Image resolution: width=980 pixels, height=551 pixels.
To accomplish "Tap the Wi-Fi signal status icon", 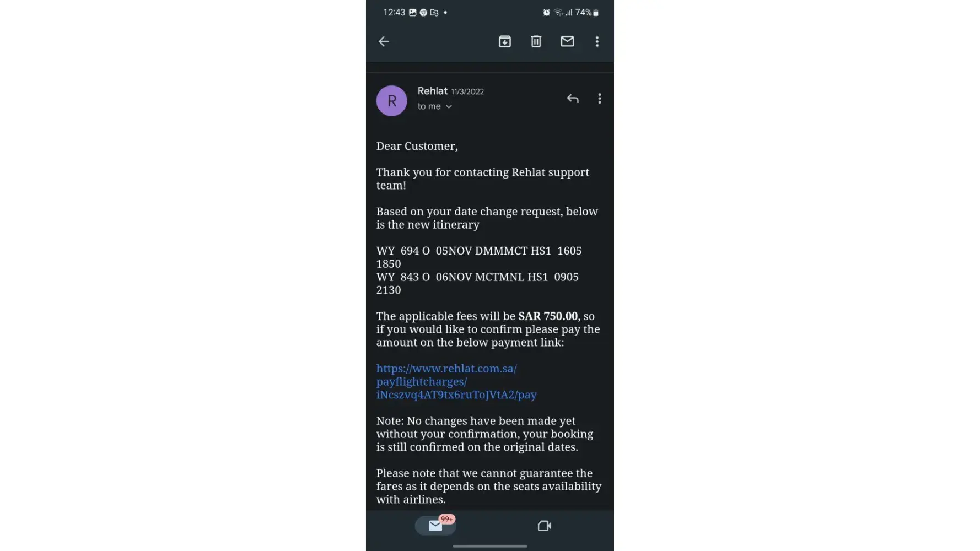I will pos(558,12).
